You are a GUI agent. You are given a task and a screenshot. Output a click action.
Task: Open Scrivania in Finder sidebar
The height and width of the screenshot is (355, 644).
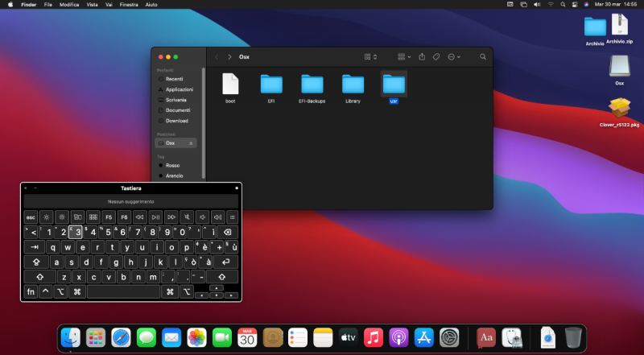pos(175,100)
